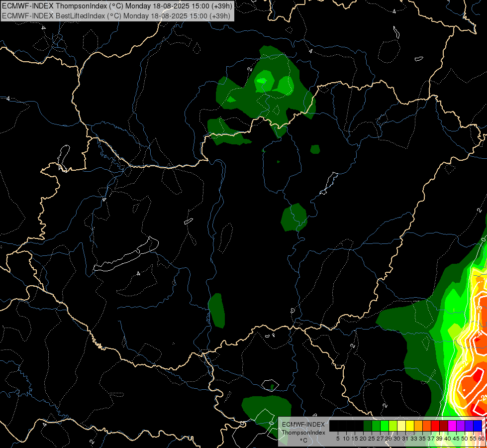Click the legend tick value 60
This screenshot has height=448, width=487.
(x=482, y=439)
